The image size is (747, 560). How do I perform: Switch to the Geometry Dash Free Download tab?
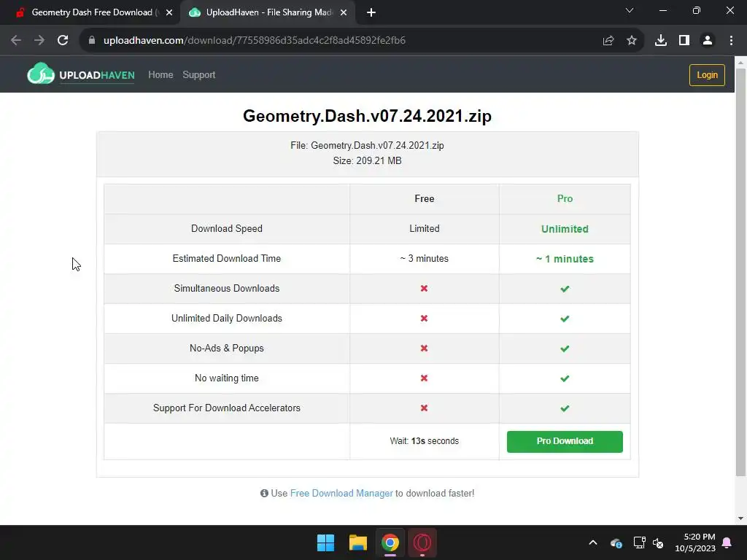(90, 12)
